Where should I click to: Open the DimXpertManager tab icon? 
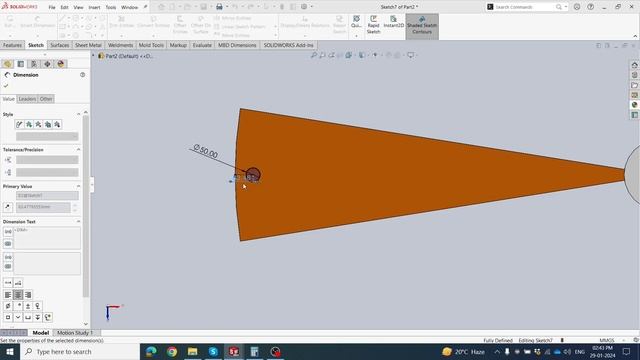(47, 64)
